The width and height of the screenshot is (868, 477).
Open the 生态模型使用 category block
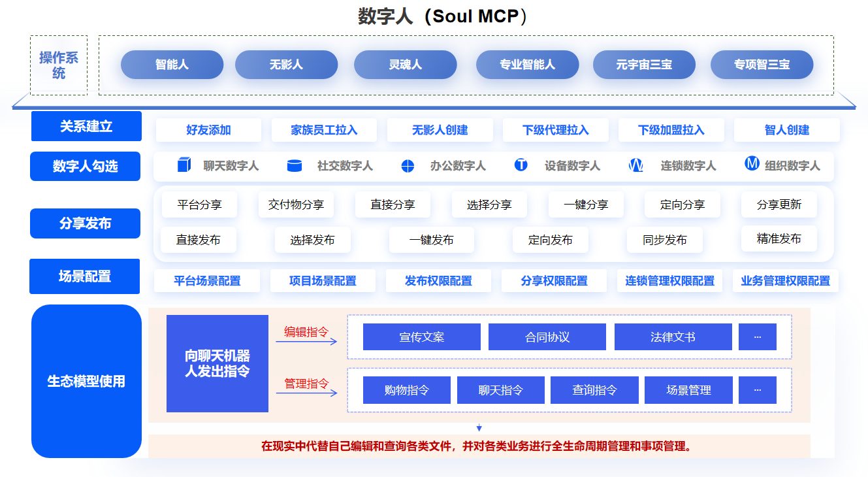86,381
